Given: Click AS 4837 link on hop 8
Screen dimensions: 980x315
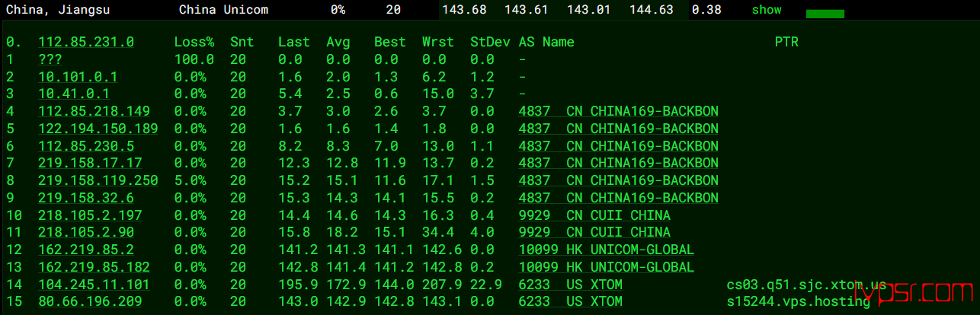Looking at the screenshot, I should tap(619, 180).
